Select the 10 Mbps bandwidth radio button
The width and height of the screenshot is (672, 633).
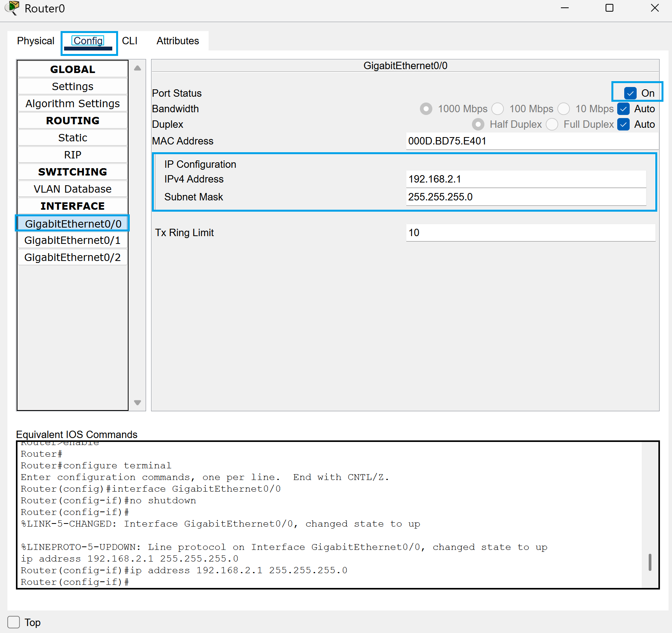(564, 109)
